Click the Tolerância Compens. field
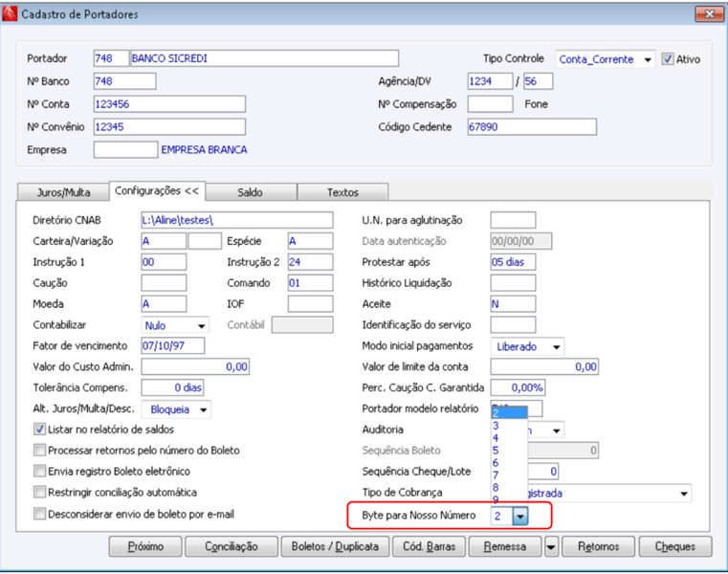The height and width of the screenshot is (574, 728). tap(172, 387)
